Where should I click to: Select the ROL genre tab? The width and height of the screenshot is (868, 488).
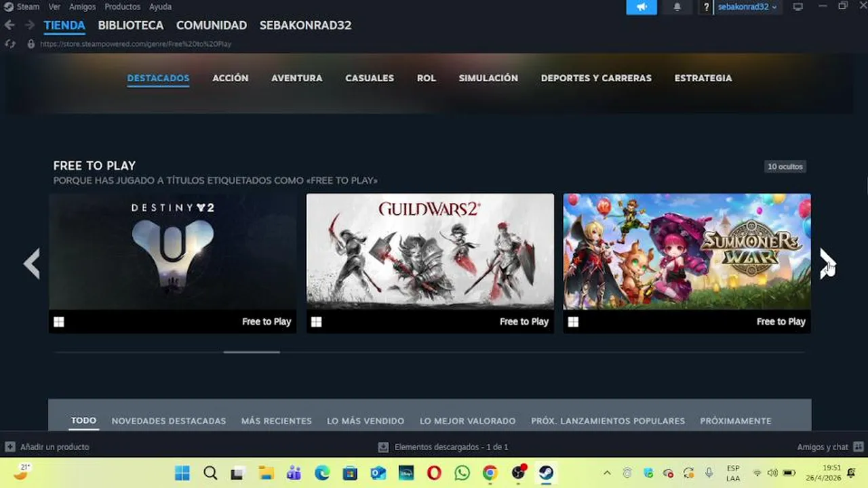pos(427,78)
